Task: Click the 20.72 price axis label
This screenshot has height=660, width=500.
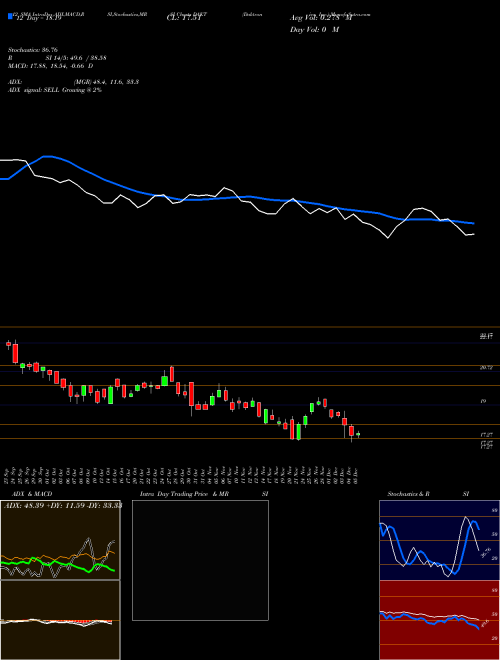Action: (487, 367)
